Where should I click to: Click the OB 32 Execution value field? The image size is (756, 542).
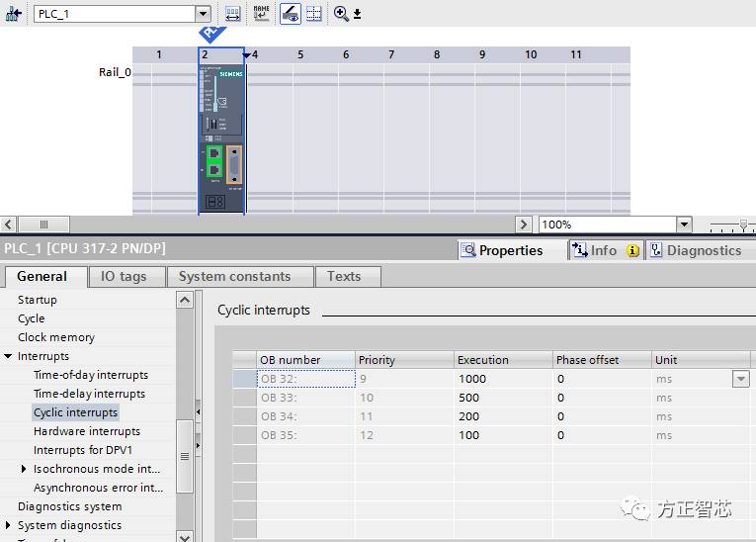(x=502, y=379)
